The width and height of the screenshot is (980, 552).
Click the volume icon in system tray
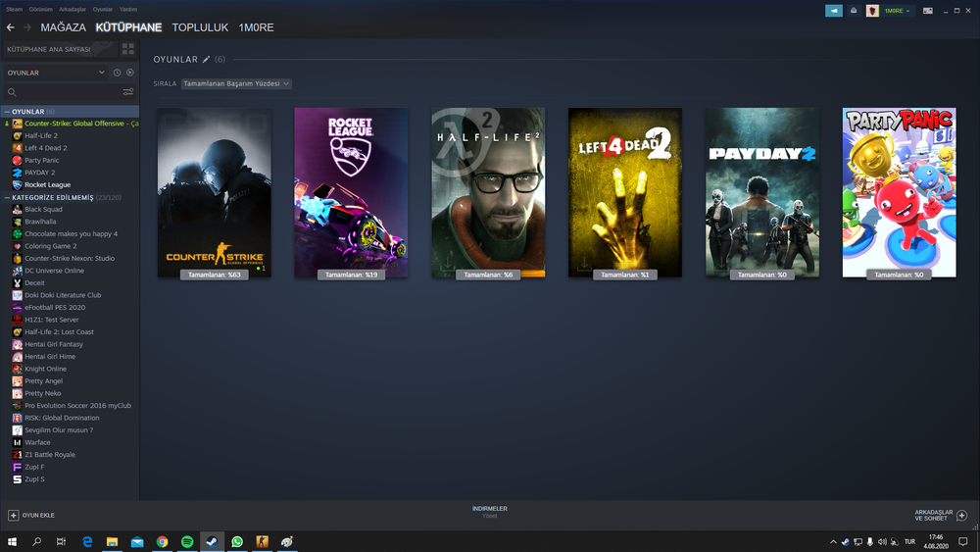click(882, 541)
